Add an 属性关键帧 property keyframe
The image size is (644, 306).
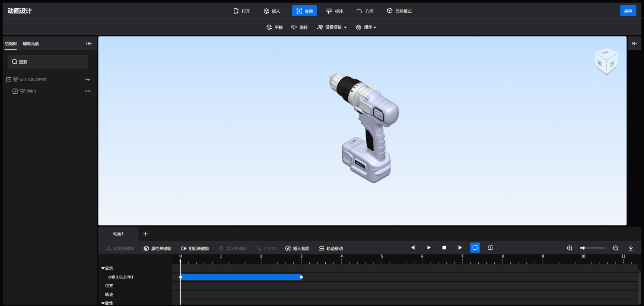pos(157,248)
